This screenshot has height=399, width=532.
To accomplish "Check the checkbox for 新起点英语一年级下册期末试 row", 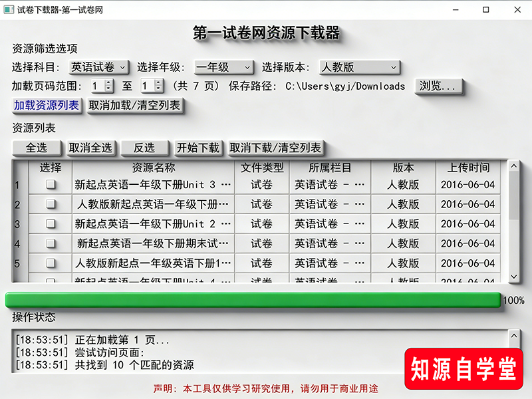I will click(x=49, y=245).
